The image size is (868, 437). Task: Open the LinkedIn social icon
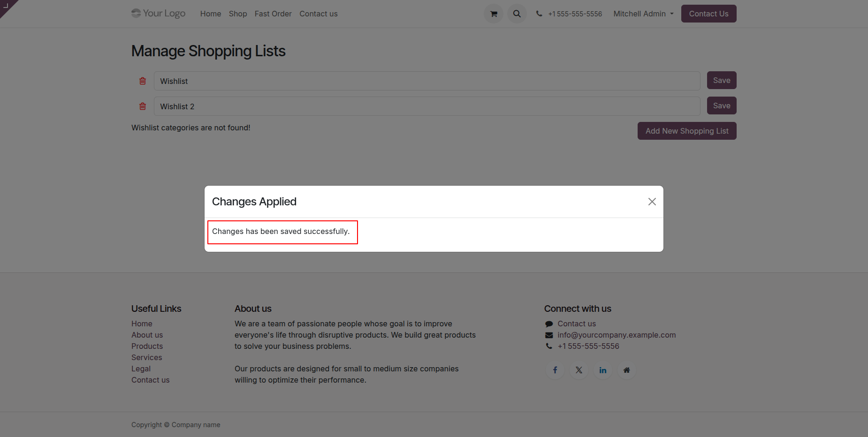[x=603, y=370]
